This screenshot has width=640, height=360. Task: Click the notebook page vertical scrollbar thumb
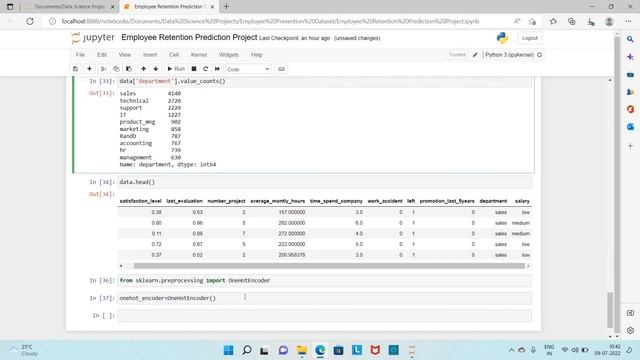(x=610, y=310)
